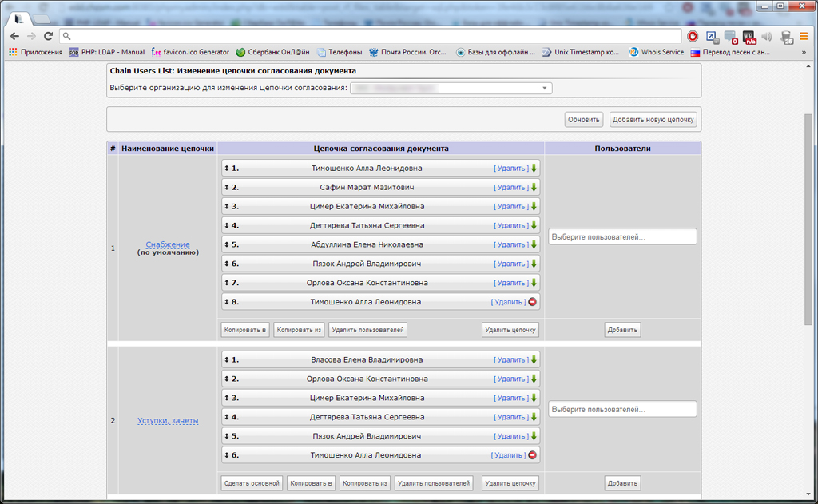Open the organization selection dropdown
Screen dimensions: 818x504
pyautogui.click(x=451, y=89)
